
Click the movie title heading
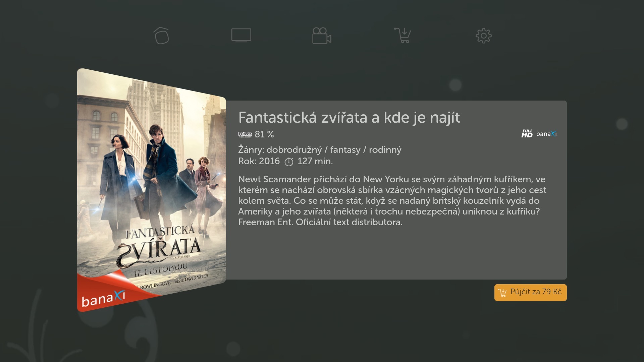(x=349, y=118)
